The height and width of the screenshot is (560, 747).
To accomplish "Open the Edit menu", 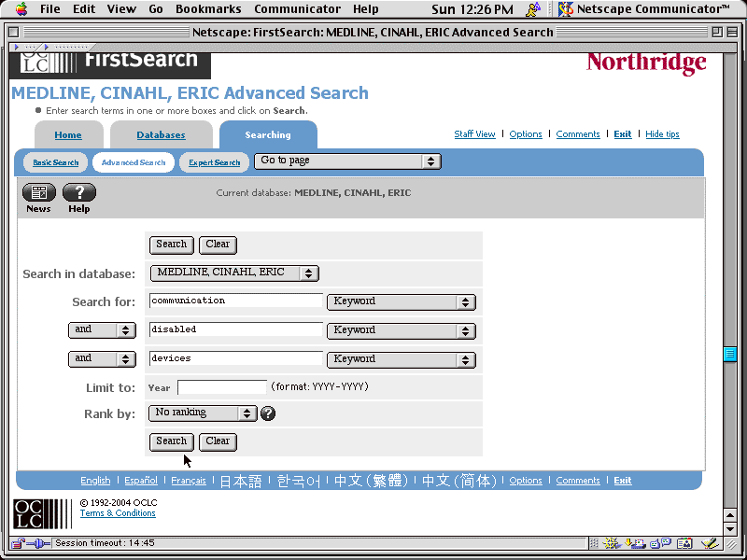I will tap(84, 9).
